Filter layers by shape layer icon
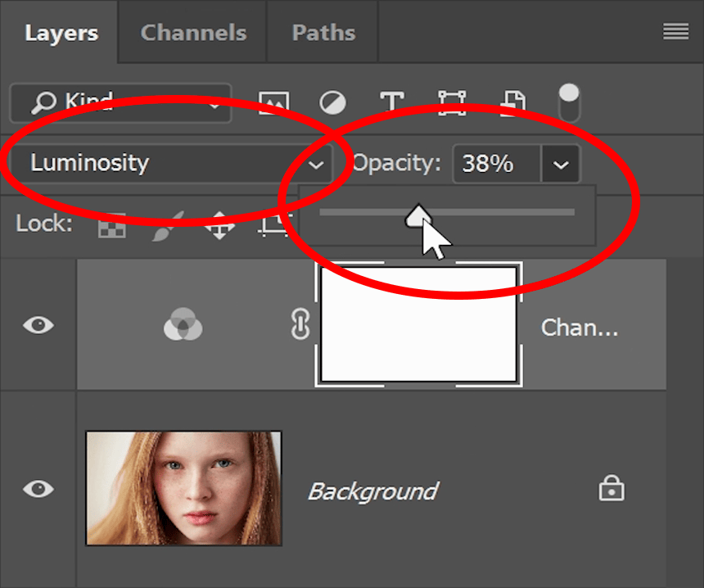704x588 pixels. pyautogui.click(x=451, y=102)
